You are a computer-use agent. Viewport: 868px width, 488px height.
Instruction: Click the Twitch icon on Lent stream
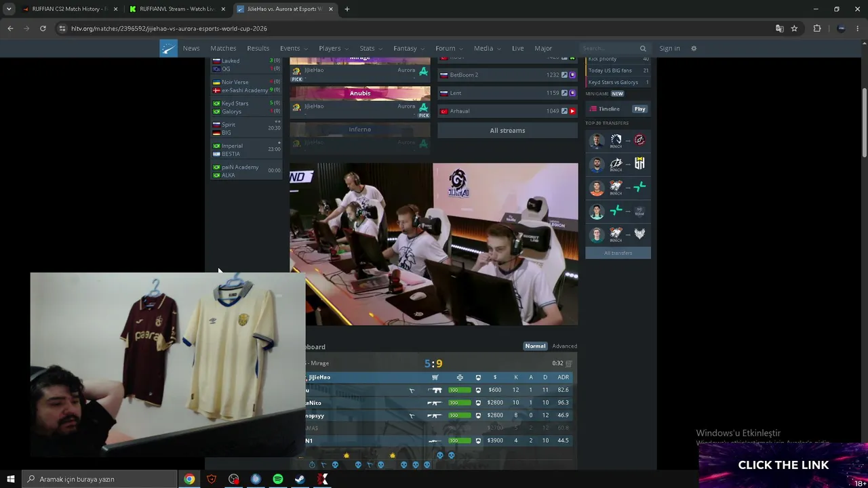click(572, 93)
